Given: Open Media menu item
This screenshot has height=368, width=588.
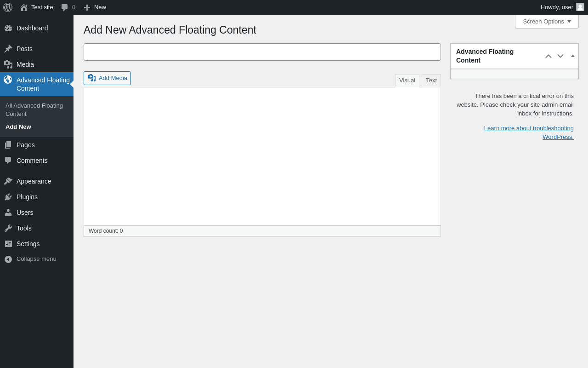Looking at the screenshot, I should pyautogui.click(x=37, y=64).
